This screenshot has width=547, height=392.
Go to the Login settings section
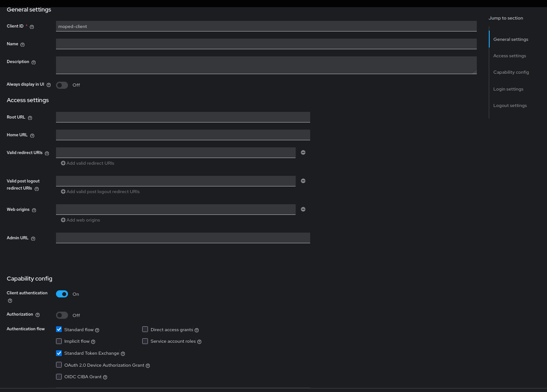(x=508, y=89)
